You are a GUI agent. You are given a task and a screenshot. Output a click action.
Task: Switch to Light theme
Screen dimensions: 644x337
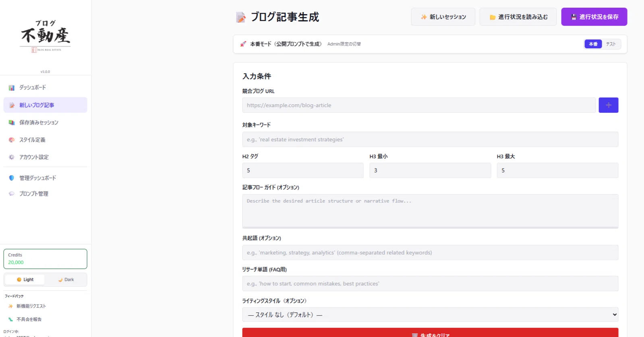(x=25, y=279)
